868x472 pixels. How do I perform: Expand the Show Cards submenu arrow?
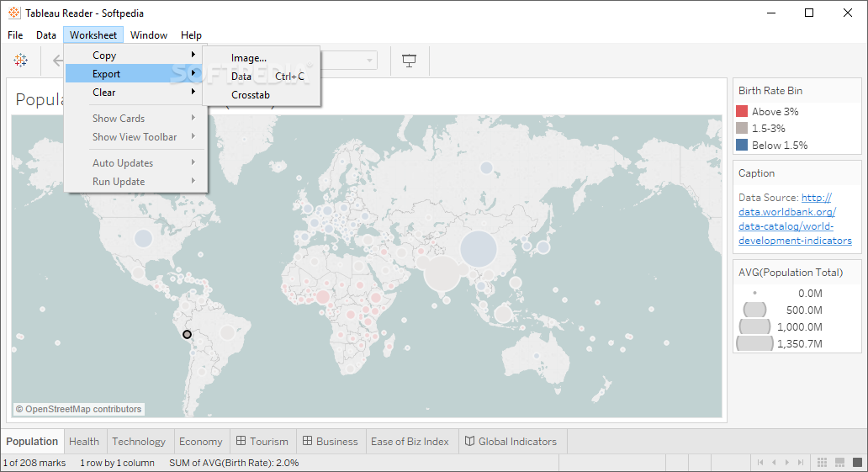[193, 118]
